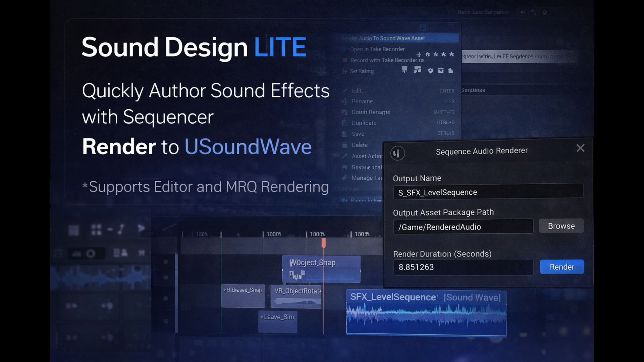This screenshot has height=362, width=644.
Task: Click the Delete trash icon in menu
Action: 344,145
